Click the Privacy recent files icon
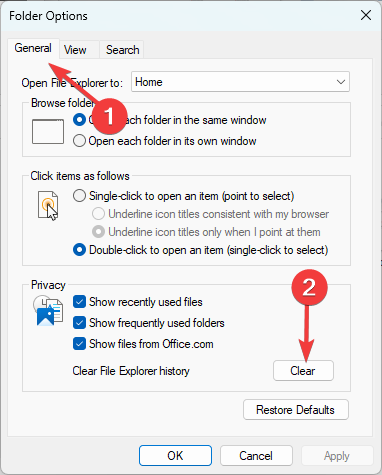The image size is (382, 475). pos(48,311)
